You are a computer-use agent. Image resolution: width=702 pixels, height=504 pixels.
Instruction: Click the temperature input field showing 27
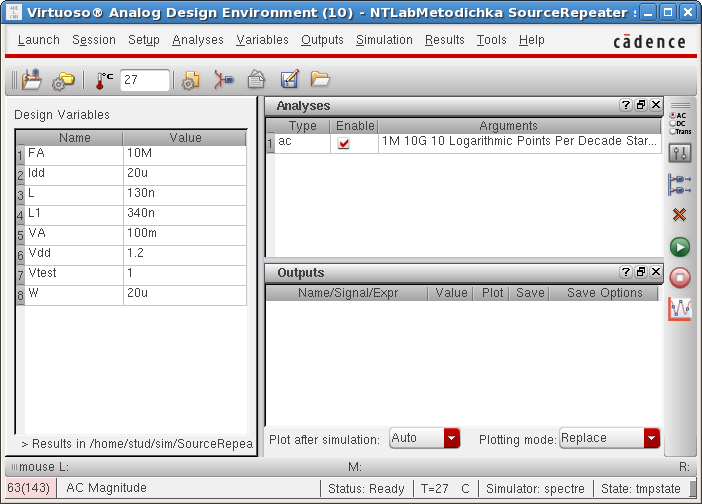145,80
